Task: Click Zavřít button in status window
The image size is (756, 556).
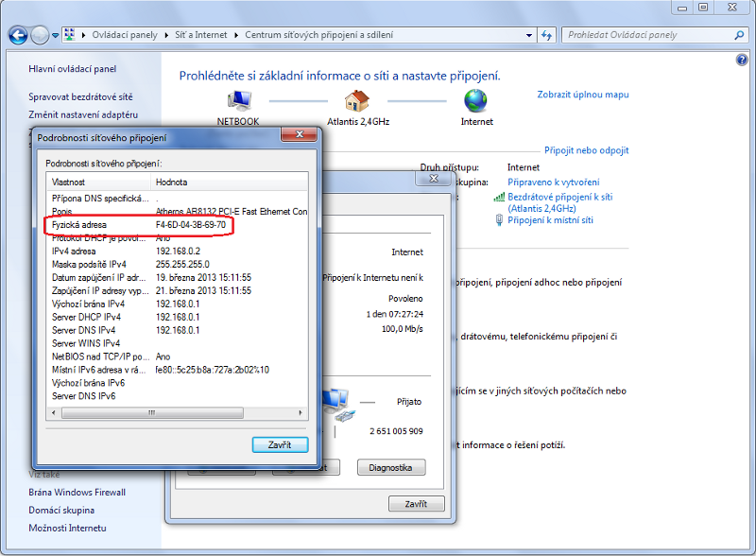Action: (416, 504)
